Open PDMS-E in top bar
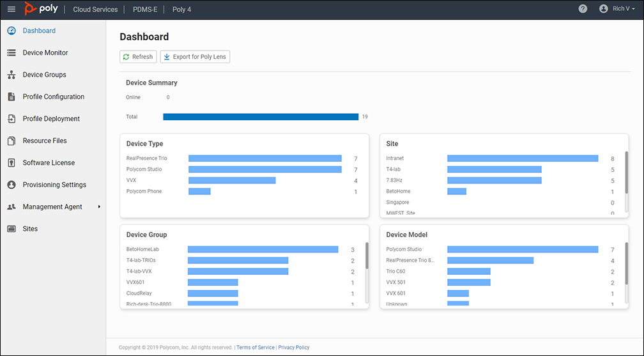644x356 pixels. [145, 9]
